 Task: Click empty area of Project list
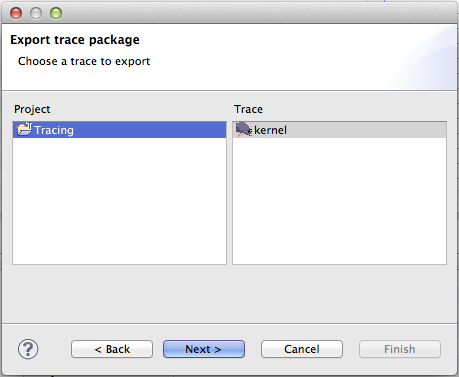tap(119, 201)
